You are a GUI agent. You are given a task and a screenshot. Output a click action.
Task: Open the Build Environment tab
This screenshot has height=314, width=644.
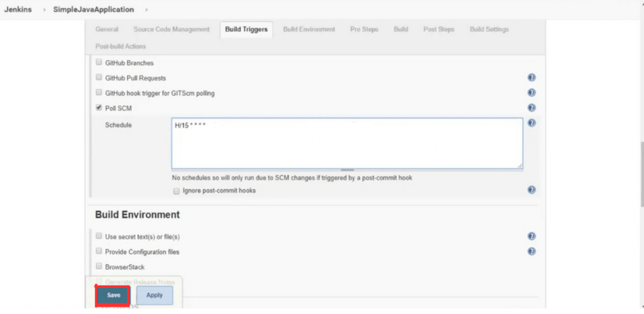[x=309, y=30]
